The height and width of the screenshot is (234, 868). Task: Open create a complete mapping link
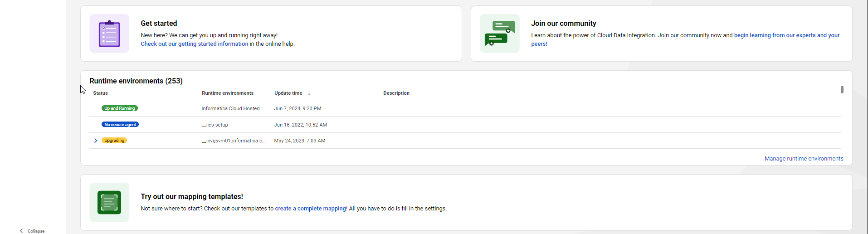tap(311, 209)
